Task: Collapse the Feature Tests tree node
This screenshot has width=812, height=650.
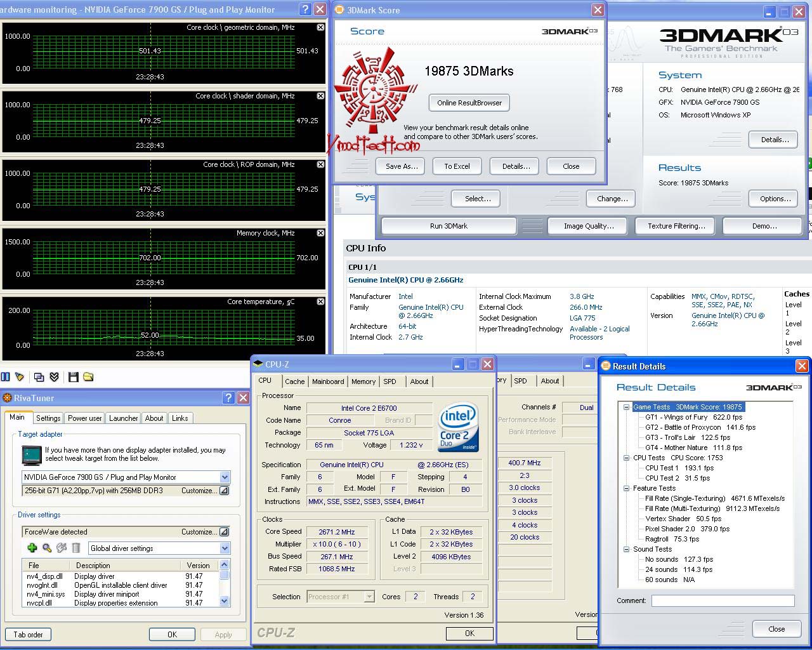Action: click(x=626, y=488)
